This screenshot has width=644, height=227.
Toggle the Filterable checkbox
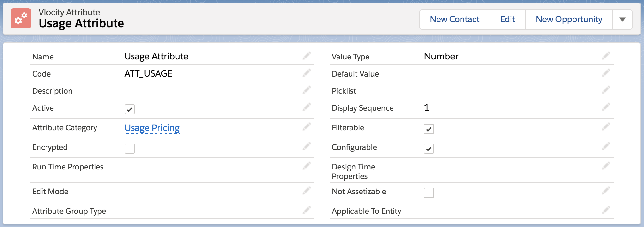429,129
